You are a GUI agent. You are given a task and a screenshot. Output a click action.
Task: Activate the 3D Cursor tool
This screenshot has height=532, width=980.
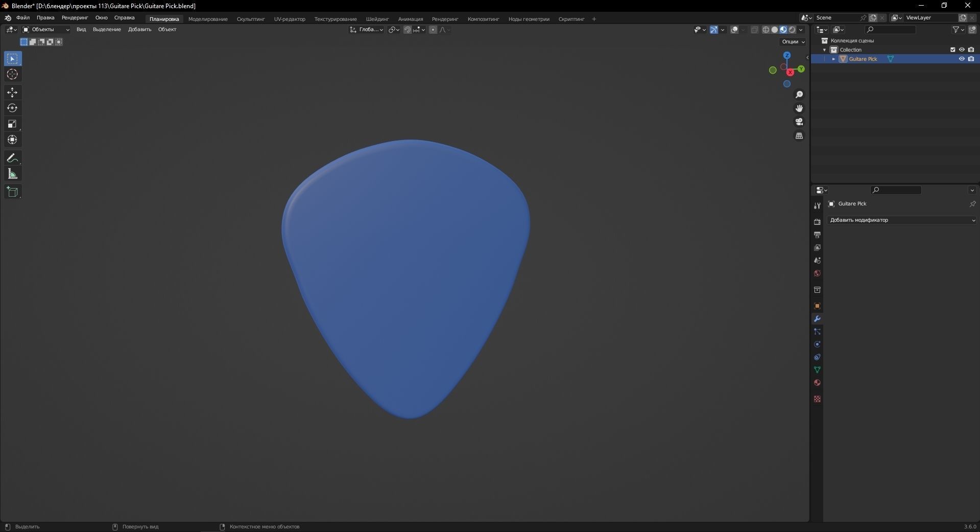[13, 75]
